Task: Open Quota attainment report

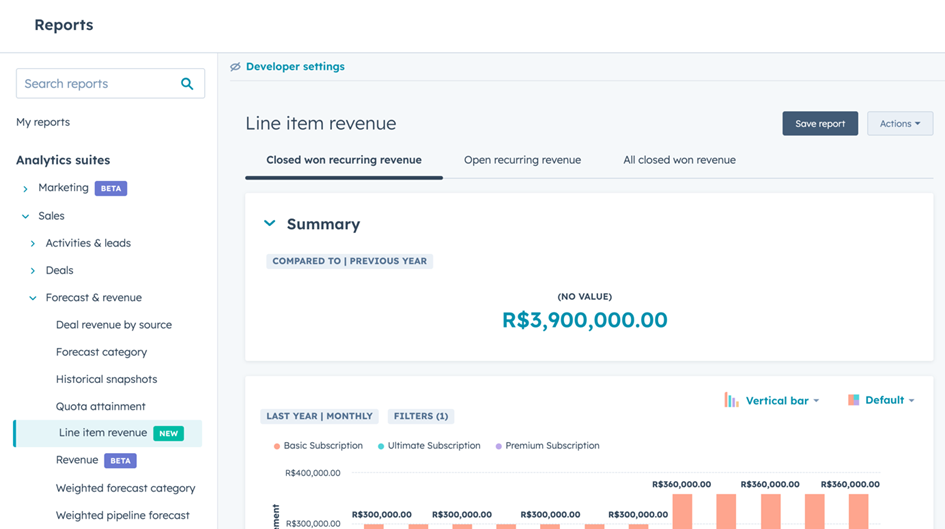Action: tap(101, 407)
